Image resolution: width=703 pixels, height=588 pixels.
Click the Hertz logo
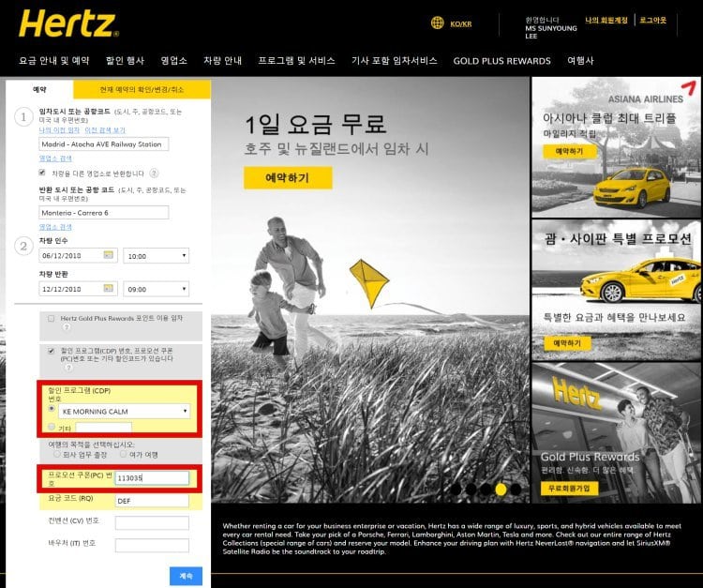point(68,23)
